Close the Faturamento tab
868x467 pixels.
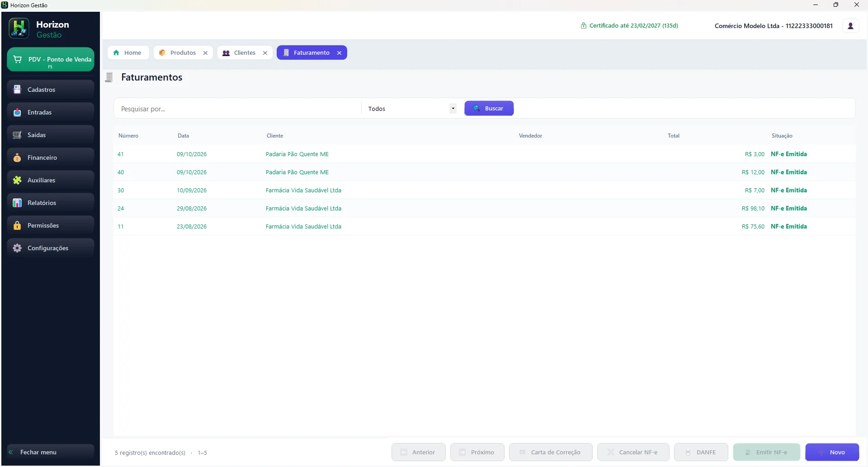point(339,53)
